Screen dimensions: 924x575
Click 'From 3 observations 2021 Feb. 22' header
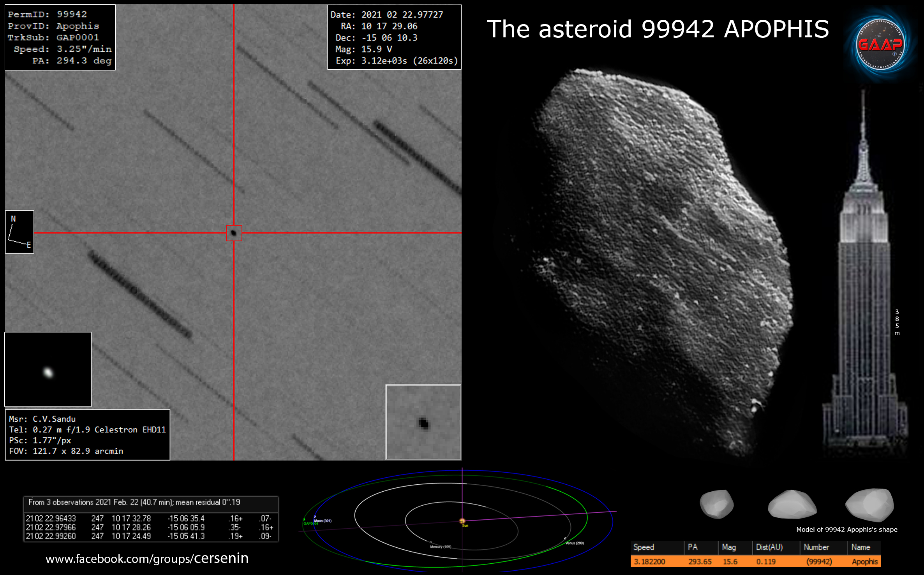(134, 502)
